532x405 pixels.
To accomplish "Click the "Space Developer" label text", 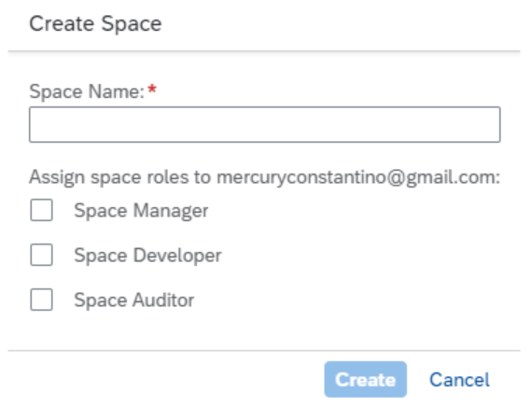I will tap(147, 255).
